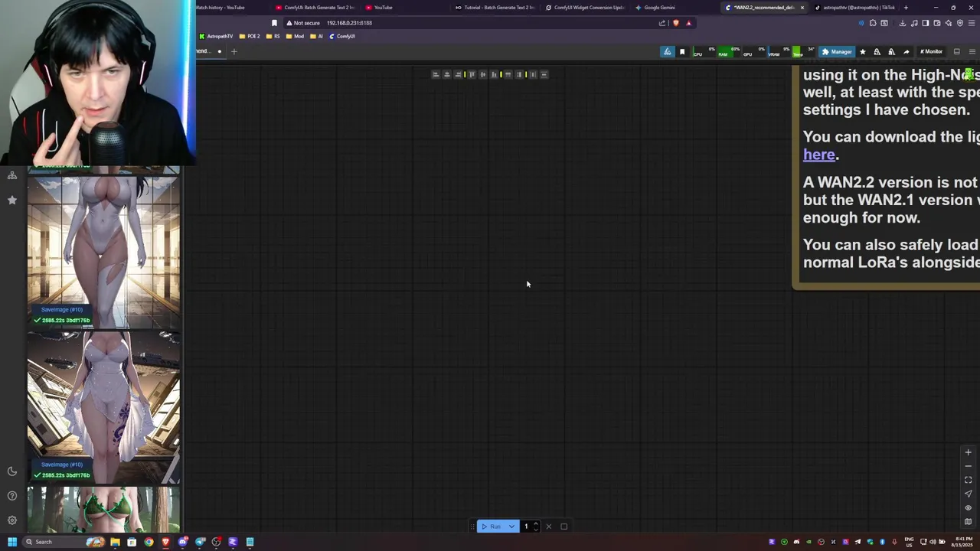Click the share arrow icon in ComfyUI toolbar
Viewport: 980px width, 551px height.
coord(906,51)
